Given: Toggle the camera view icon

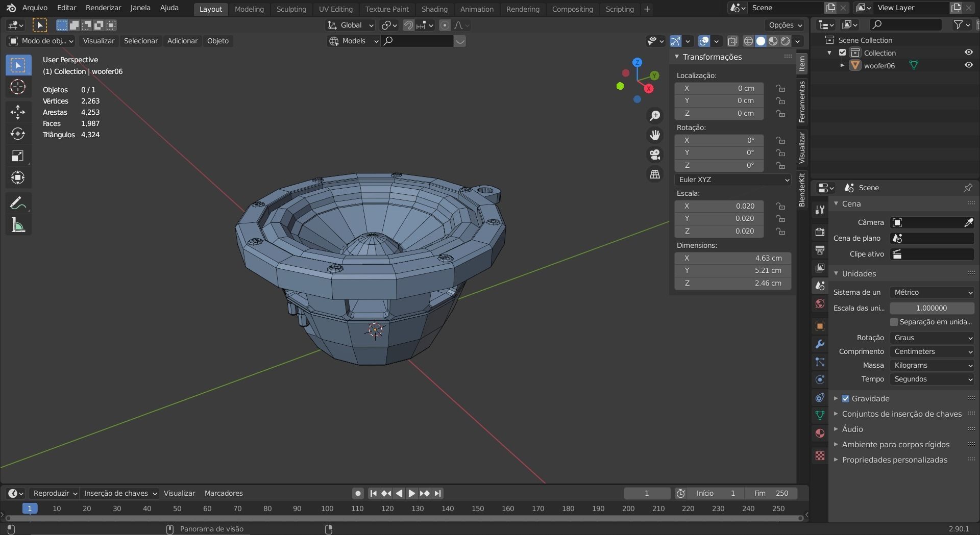Looking at the screenshot, I should click(655, 155).
